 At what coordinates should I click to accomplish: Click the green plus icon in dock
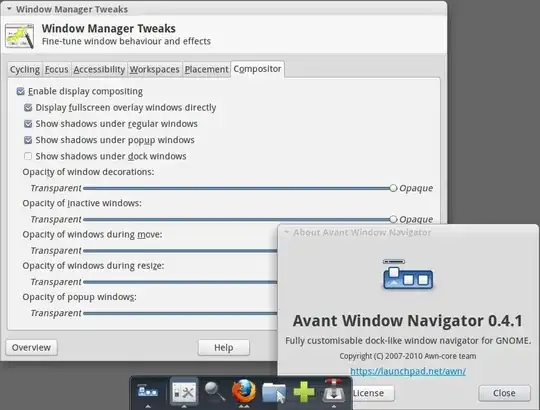[303, 391]
